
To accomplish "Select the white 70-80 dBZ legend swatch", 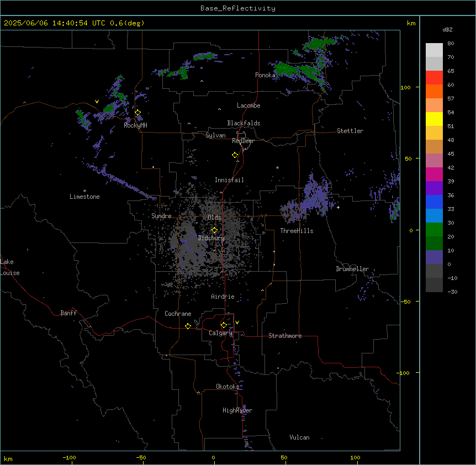I will coord(434,50).
